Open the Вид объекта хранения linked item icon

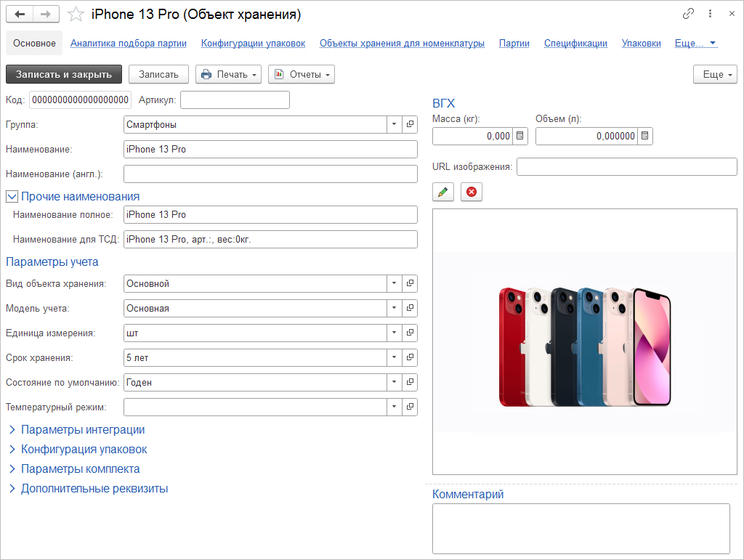tap(410, 283)
